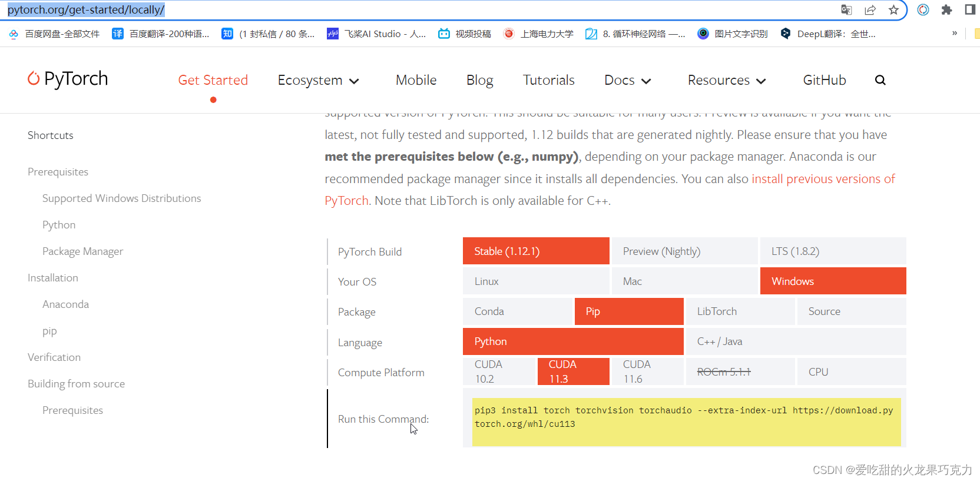980x481 pixels.
Task: Jump to Verification sidebar section
Action: (54, 357)
